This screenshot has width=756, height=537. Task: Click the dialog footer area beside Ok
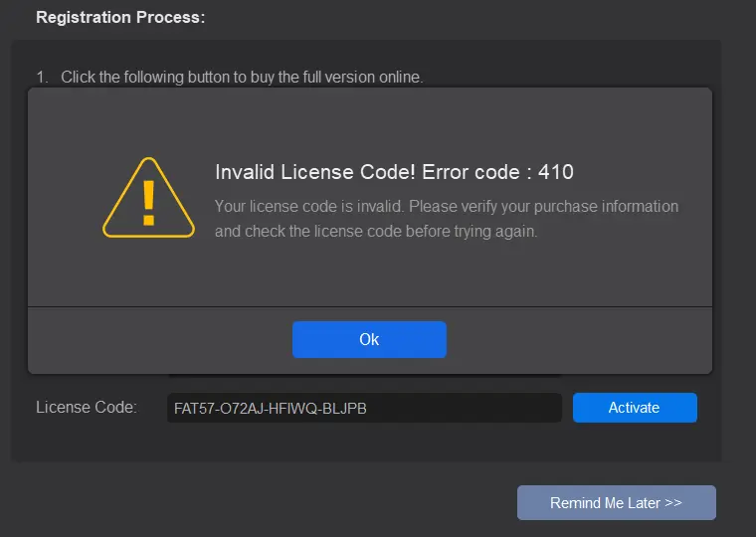579,340
